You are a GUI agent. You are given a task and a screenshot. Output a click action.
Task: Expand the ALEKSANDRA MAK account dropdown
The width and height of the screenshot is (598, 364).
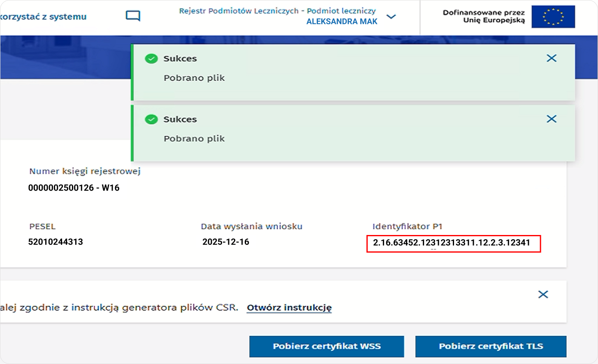[391, 16]
